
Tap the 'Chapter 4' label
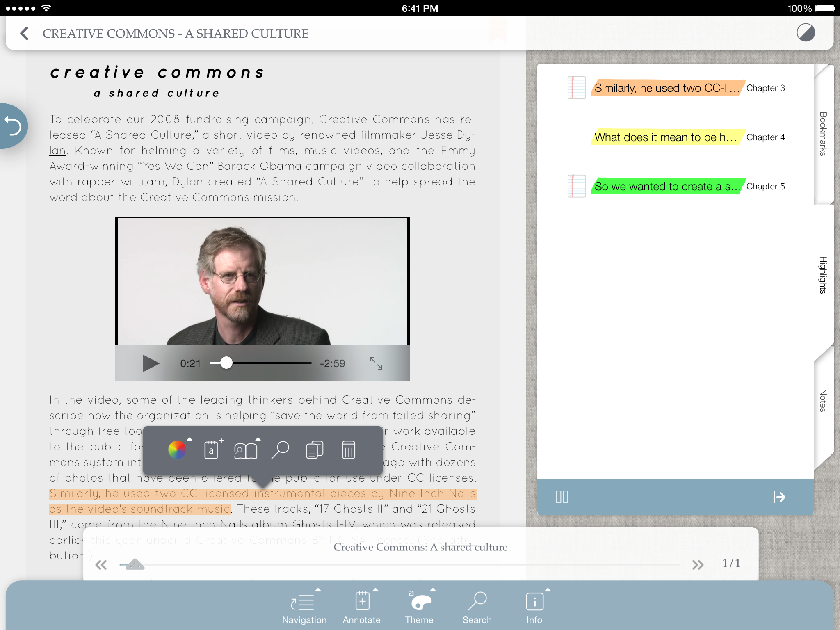point(765,137)
